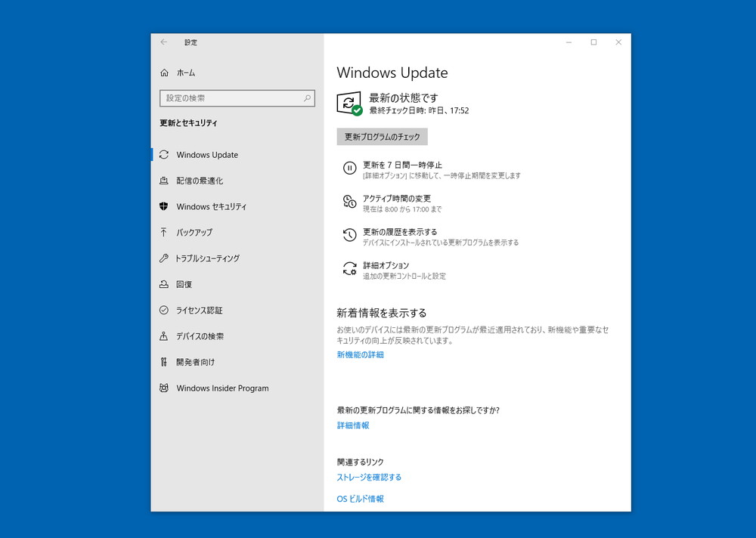Click the Windows Insider Program cat icon
This screenshot has width=756, height=538.
[x=164, y=388]
